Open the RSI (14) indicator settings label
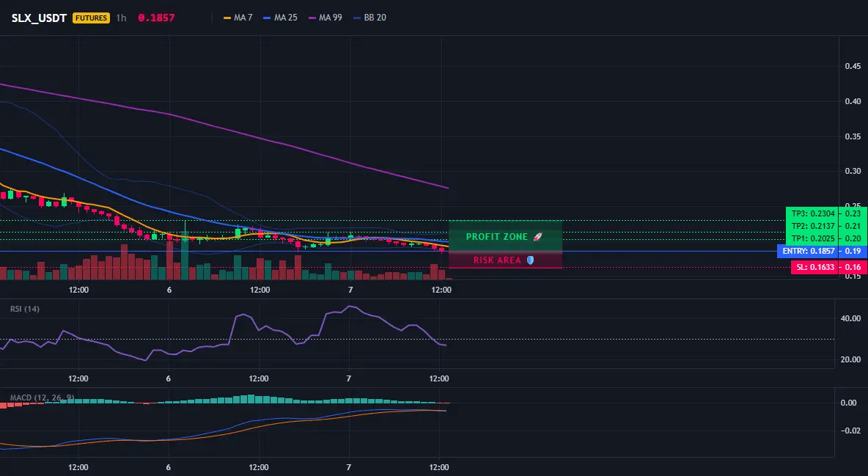The image size is (868, 476). 25,309
